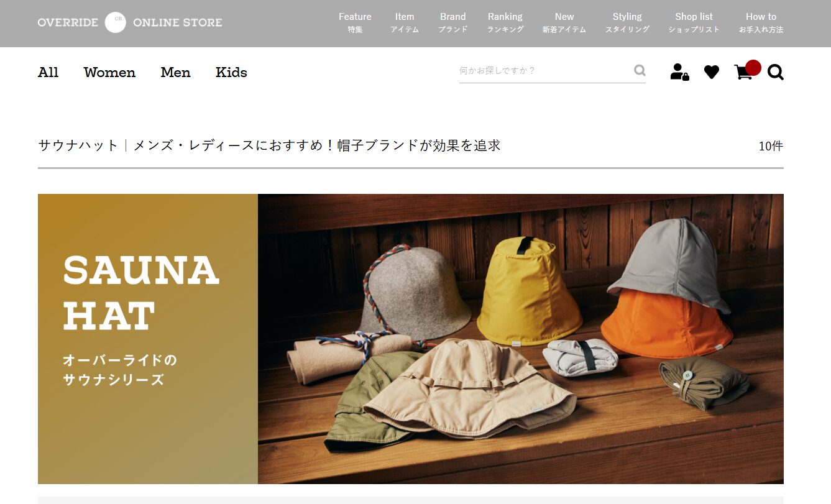The image size is (831, 504).
Task: Click the product search input field
Action: (x=545, y=70)
